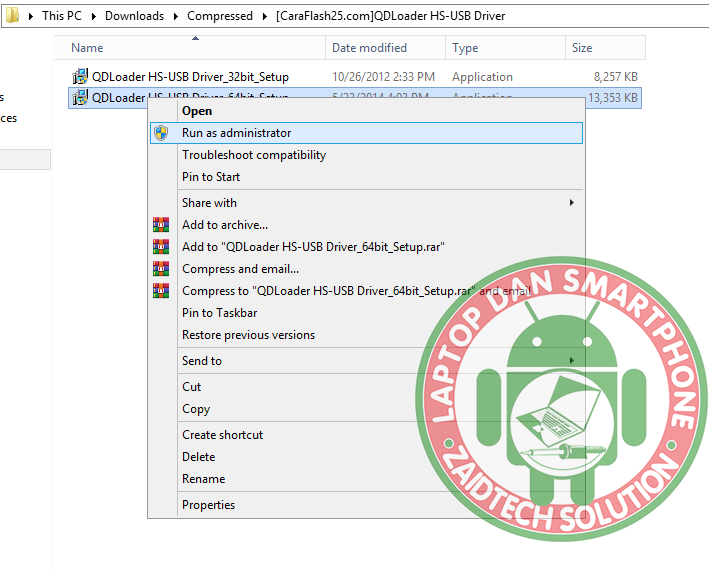The image size is (709, 570).
Task: Click the date 10/26/2012 2:33 PM
Action: (x=383, y=76)
